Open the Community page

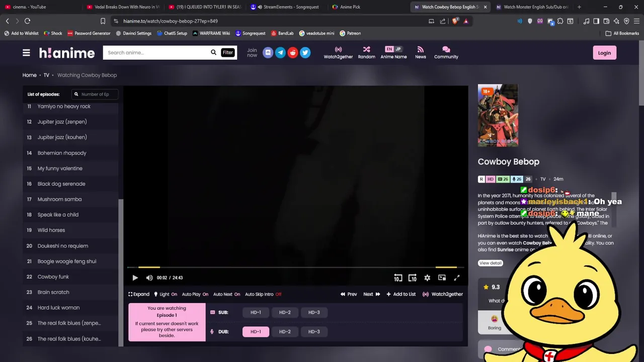point(446,53)
